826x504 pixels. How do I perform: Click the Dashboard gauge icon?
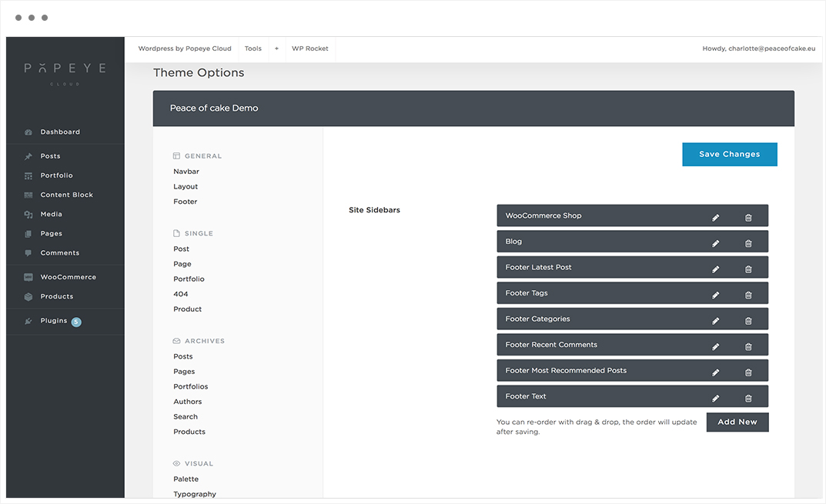click(x=28, y=132)
